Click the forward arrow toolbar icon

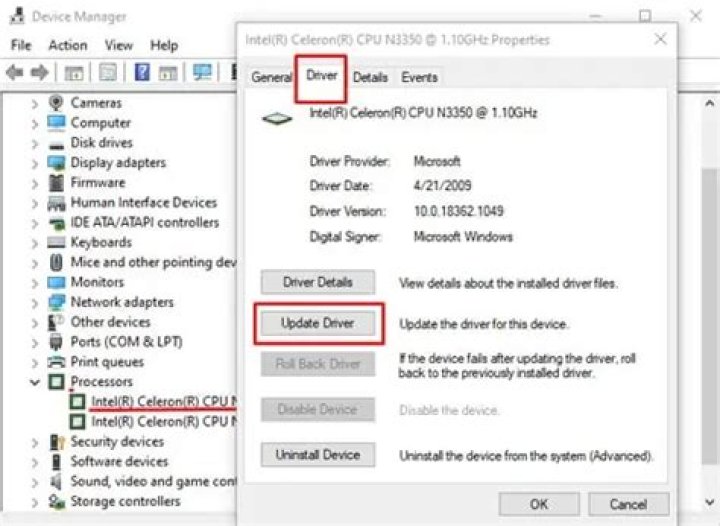(x=39, y=73)
